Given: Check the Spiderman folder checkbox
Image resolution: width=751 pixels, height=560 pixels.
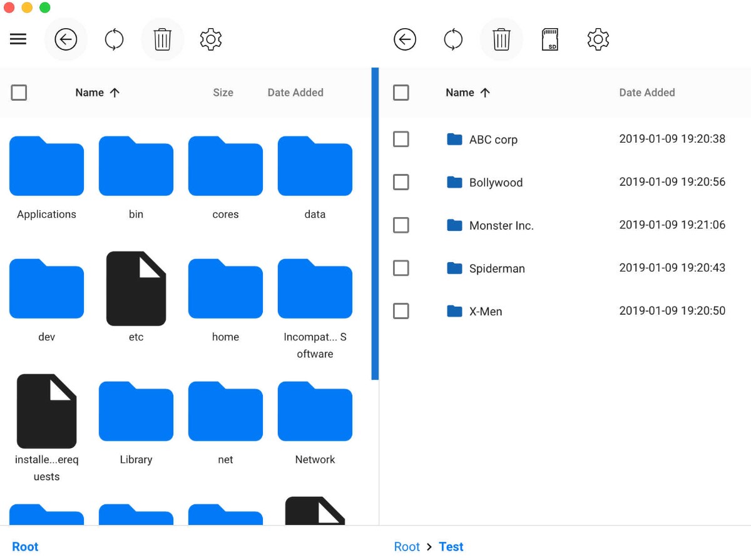Looking at the screenshot, I should click(401, 268).
